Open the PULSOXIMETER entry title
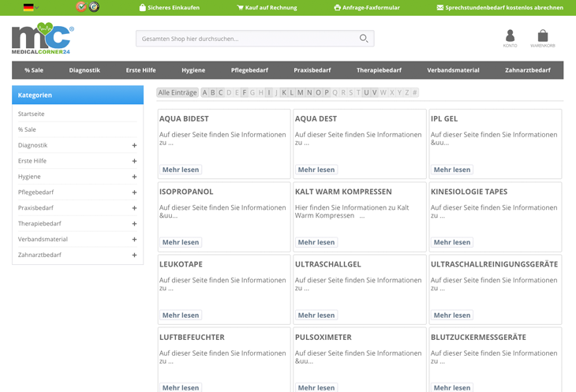 pyautogui.click(x=324, y=338)
